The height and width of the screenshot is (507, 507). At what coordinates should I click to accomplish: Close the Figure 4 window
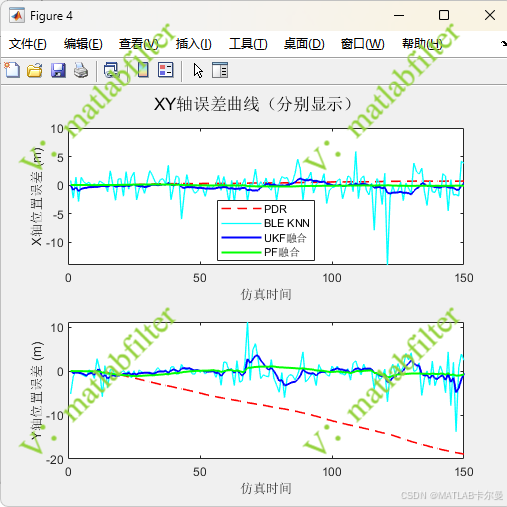pos(490,15)
